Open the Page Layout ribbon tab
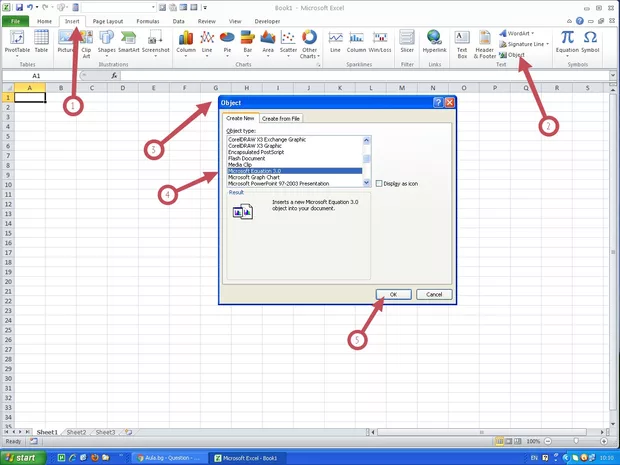 coord(108,20)
